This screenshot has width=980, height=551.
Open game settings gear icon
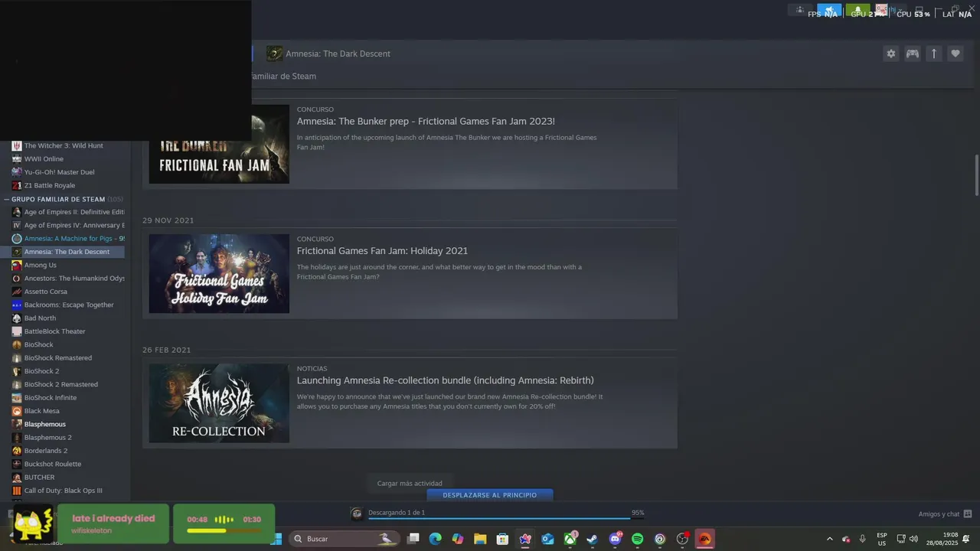coord(890,54)
